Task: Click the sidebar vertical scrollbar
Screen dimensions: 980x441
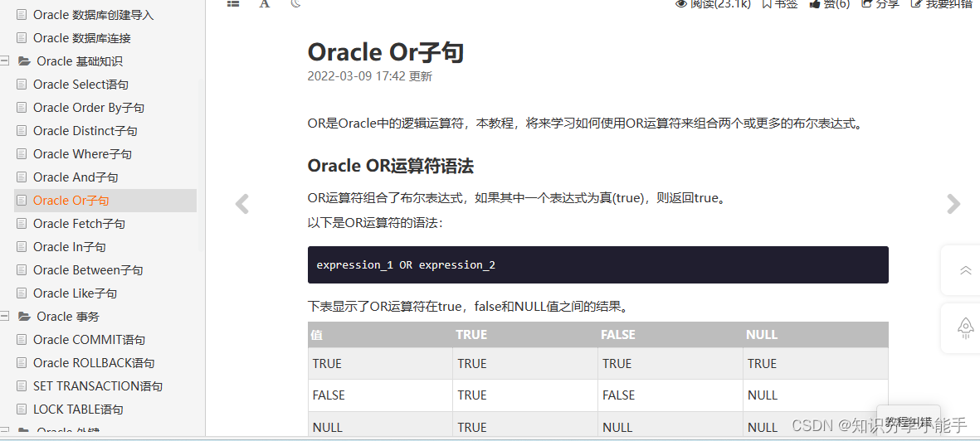Action: tap(202, 166)
